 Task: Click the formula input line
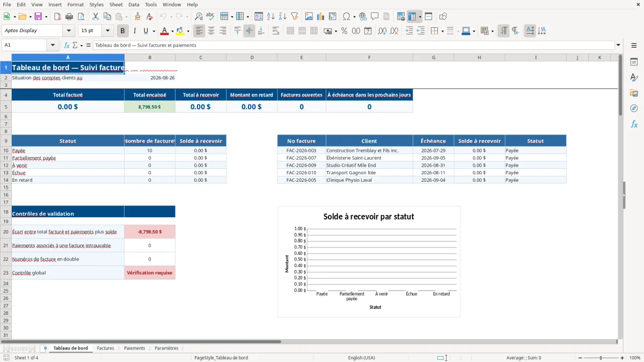click(x=353, y=45)
